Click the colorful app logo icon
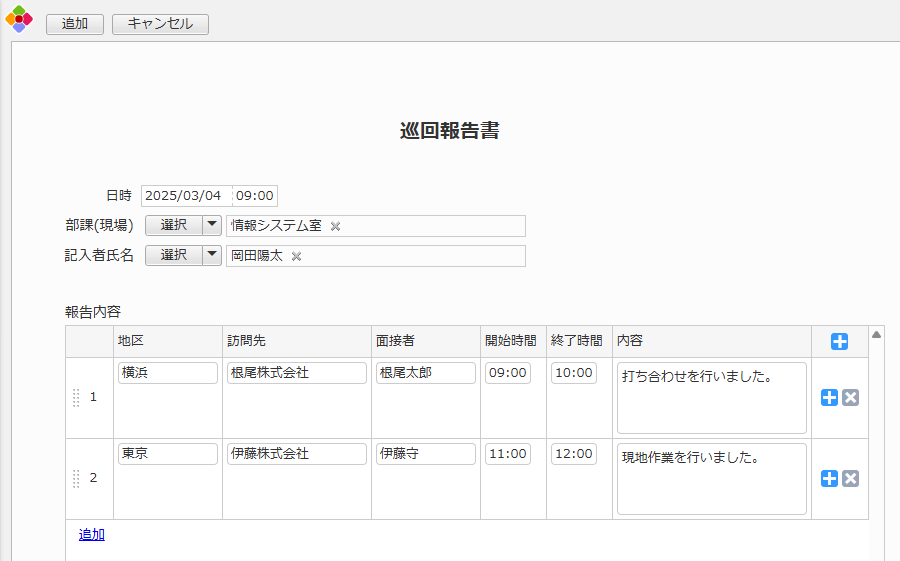This screenshot has height=561, width=900. coord(19,20)
